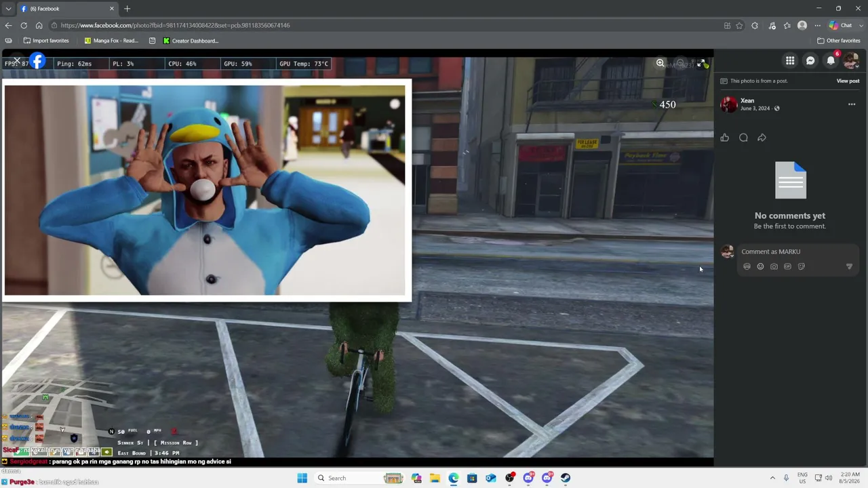Screen dimensions: 868x488
Task: Add a sticker to the comment
Action: pyautogui.click(x=801, y=266)
